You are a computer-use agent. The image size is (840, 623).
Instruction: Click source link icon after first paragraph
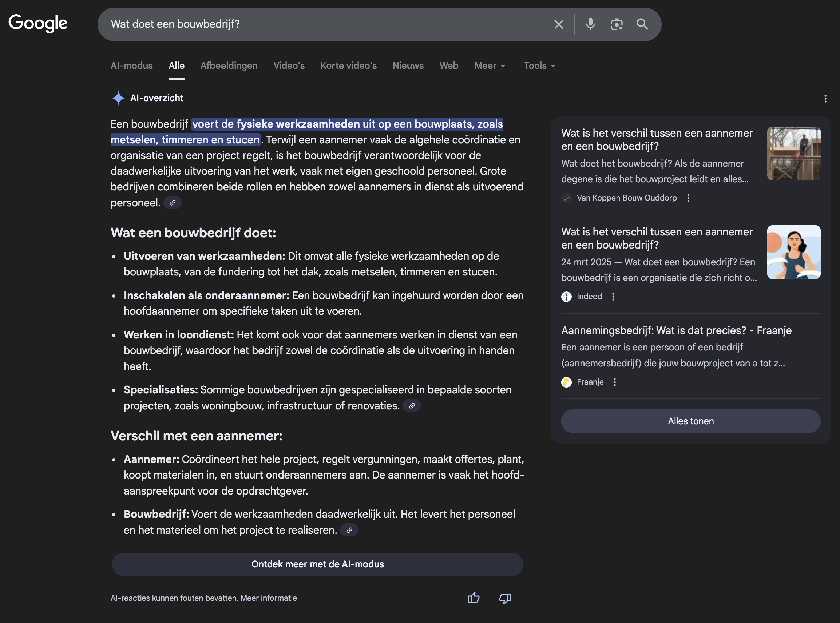click(173, 203)
